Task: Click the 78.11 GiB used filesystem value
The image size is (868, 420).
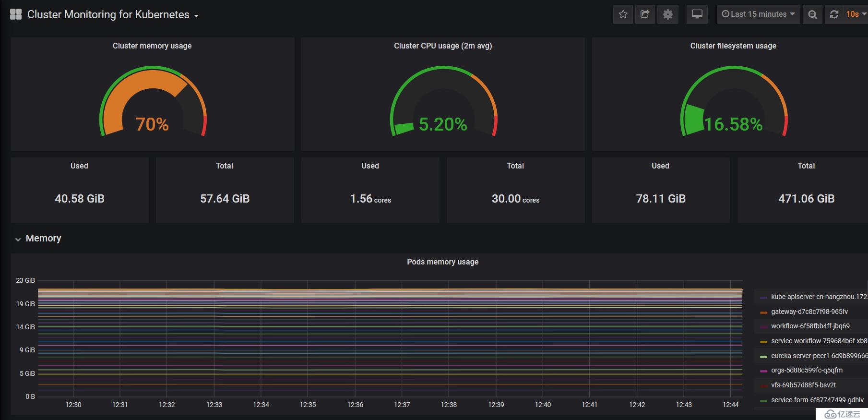Action: [x=661, y=199]
